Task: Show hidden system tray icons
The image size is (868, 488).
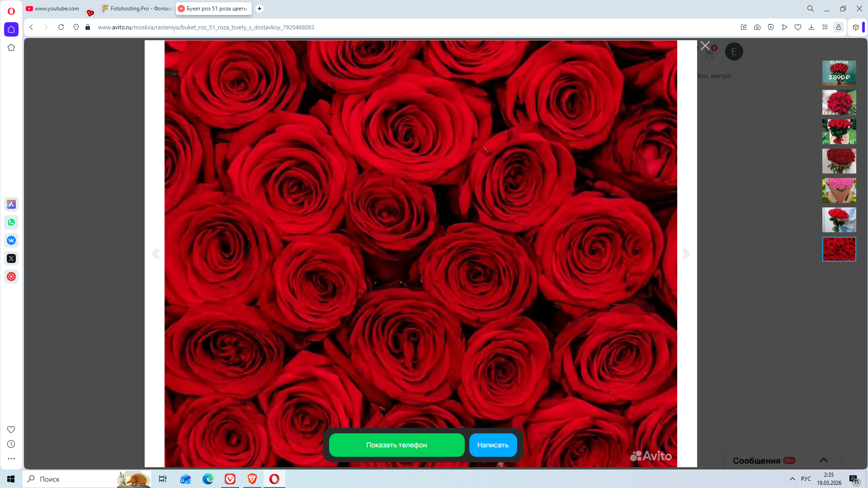Action: coord(792,479)
